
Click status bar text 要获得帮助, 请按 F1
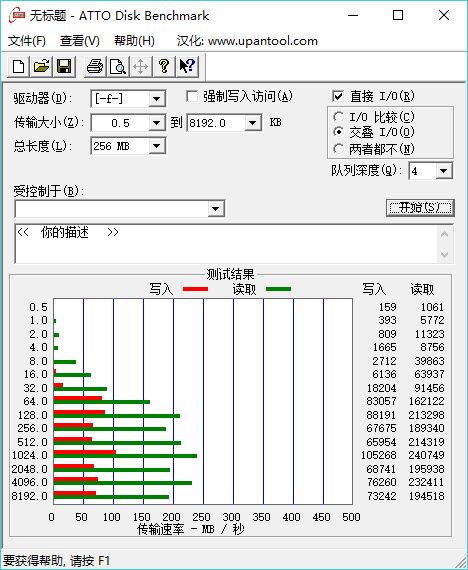point(56,561)
